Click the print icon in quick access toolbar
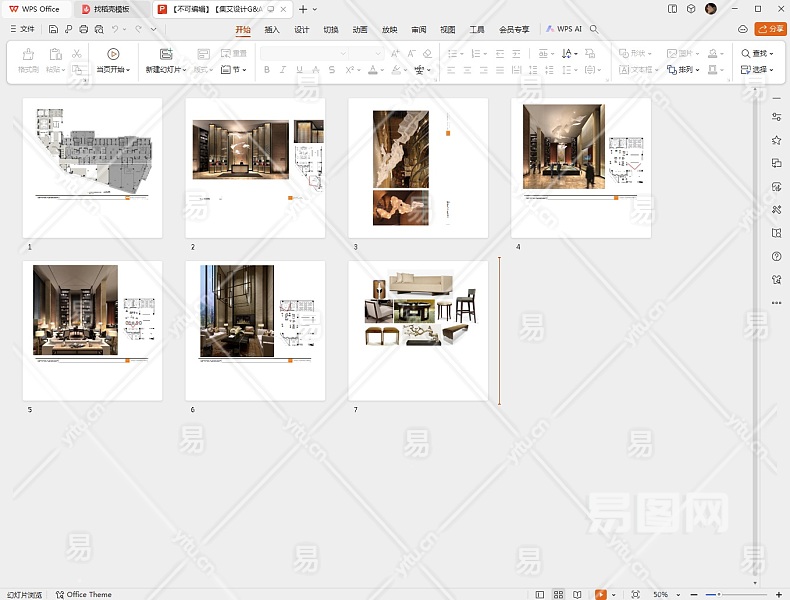Image resolution: width=790 pixels, height=600 pixels. pos(83,29)
